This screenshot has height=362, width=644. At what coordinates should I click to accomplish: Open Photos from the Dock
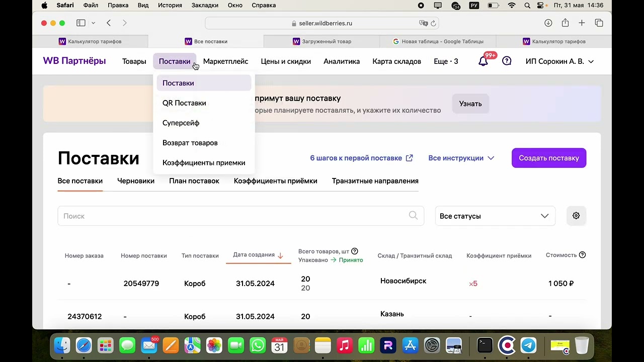coord(214,345)
